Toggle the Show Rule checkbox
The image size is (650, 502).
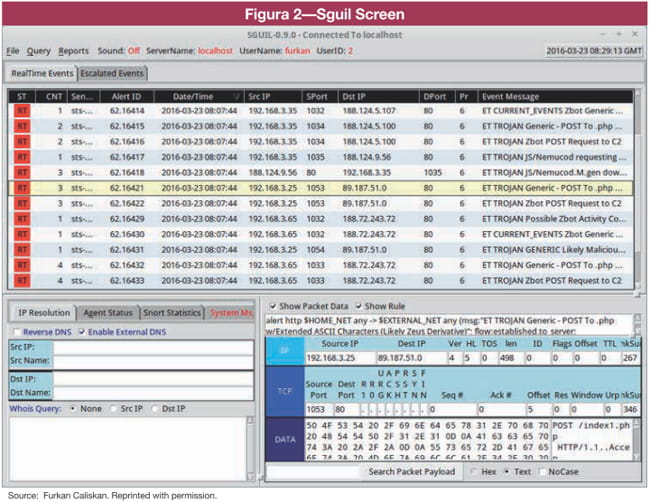pos(358,305)
